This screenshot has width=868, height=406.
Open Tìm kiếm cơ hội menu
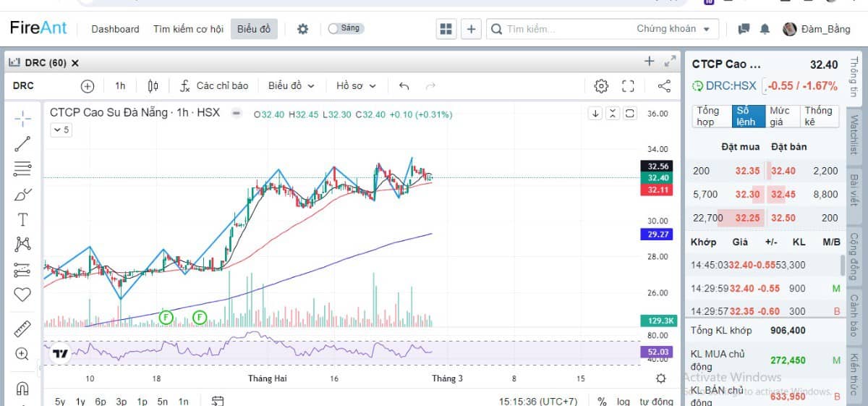pos(188,29)
